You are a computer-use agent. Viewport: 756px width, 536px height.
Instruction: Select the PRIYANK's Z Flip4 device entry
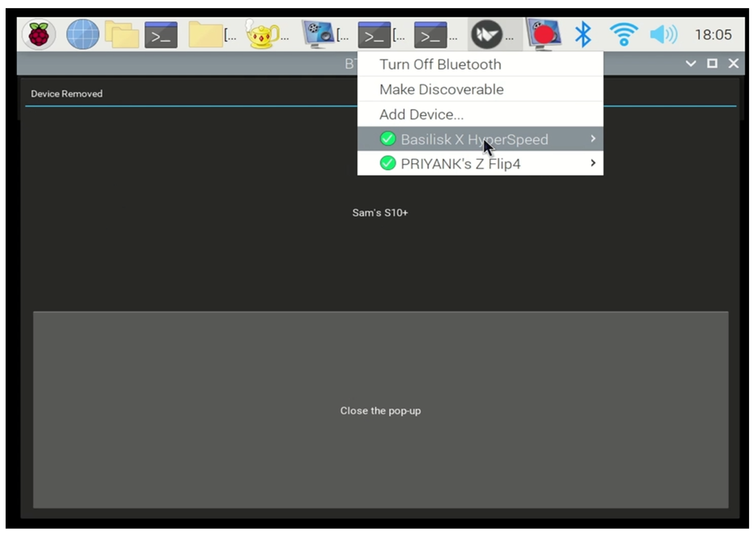point(460,164)
